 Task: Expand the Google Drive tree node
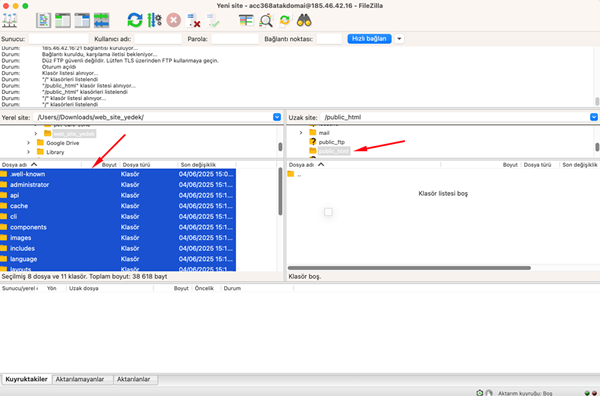coord(28,143)
